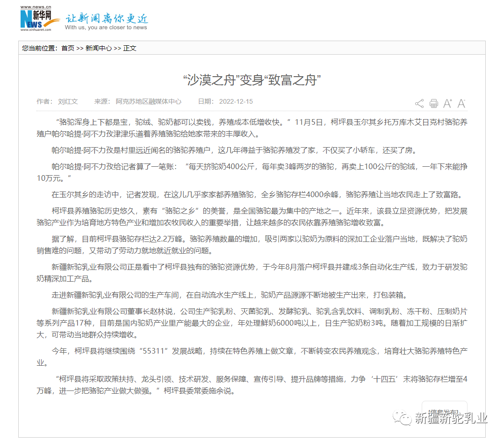Screen dimensions: 504x440
Task: Select 正文 in the breadcrumb trail
Action: (130, 48)
